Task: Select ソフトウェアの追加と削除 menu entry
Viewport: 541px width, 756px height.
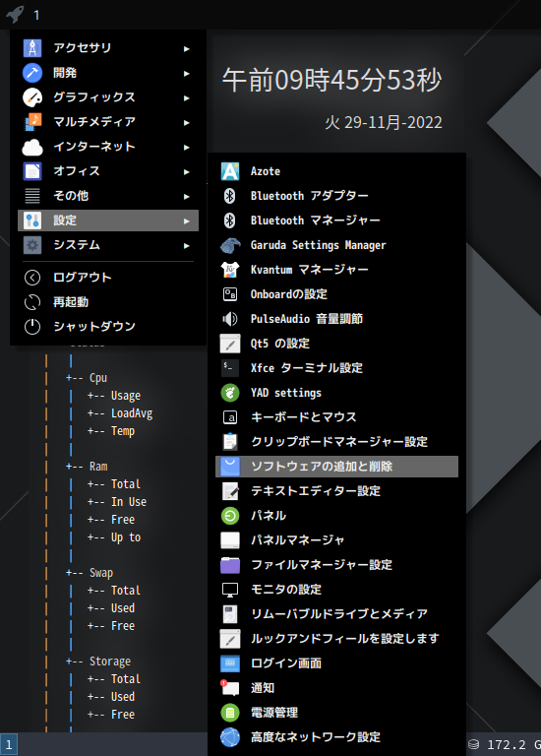Action: [x=336, y=467]
